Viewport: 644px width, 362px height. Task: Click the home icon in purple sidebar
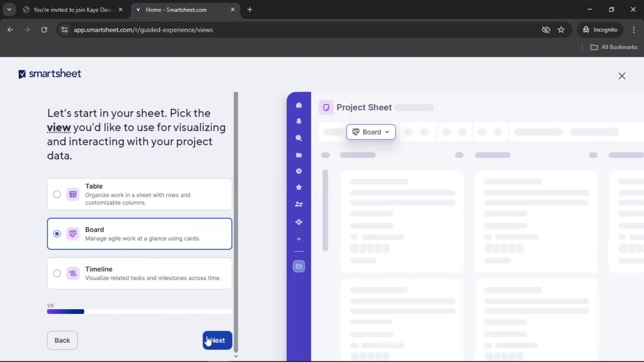(299, 105)
